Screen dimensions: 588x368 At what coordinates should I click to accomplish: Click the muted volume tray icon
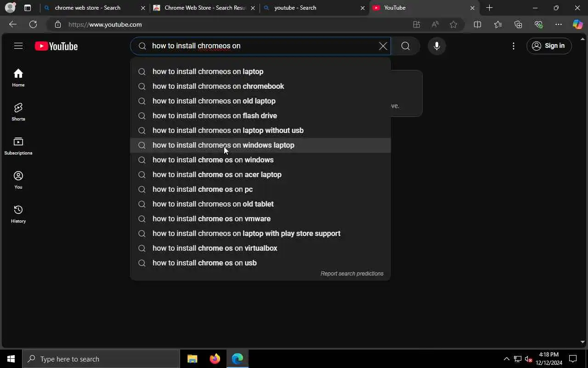coord(528,359)
